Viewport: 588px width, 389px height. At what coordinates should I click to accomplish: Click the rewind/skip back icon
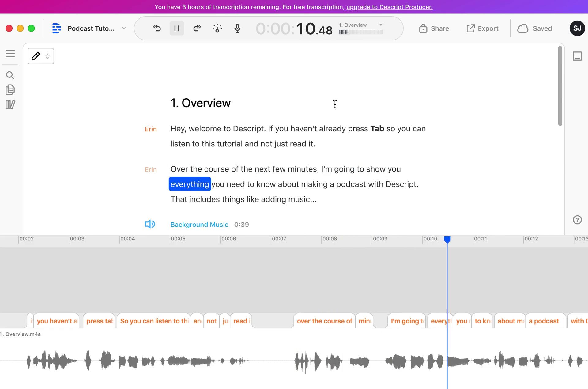click(157, 28)
